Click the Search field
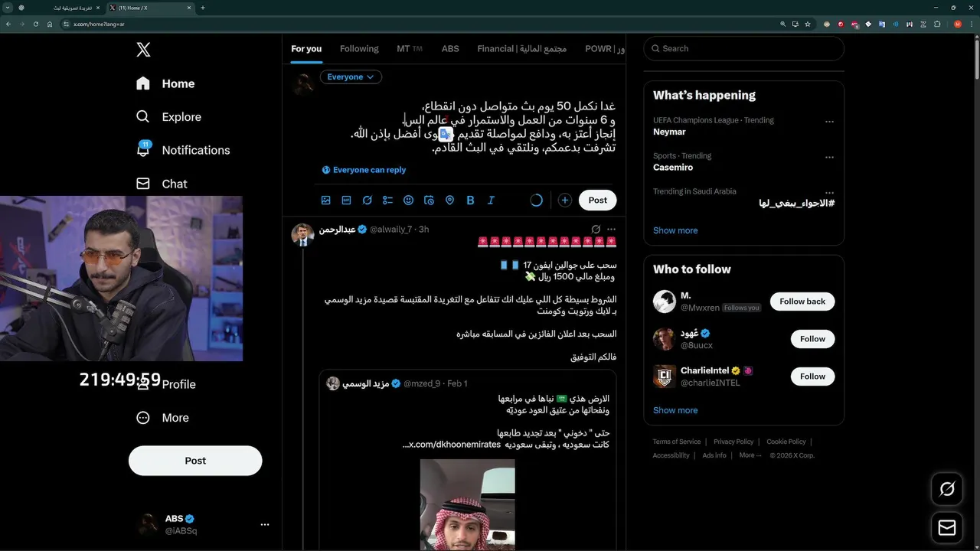980x551 pixels. pyautogui.click(x=744, y=48)
